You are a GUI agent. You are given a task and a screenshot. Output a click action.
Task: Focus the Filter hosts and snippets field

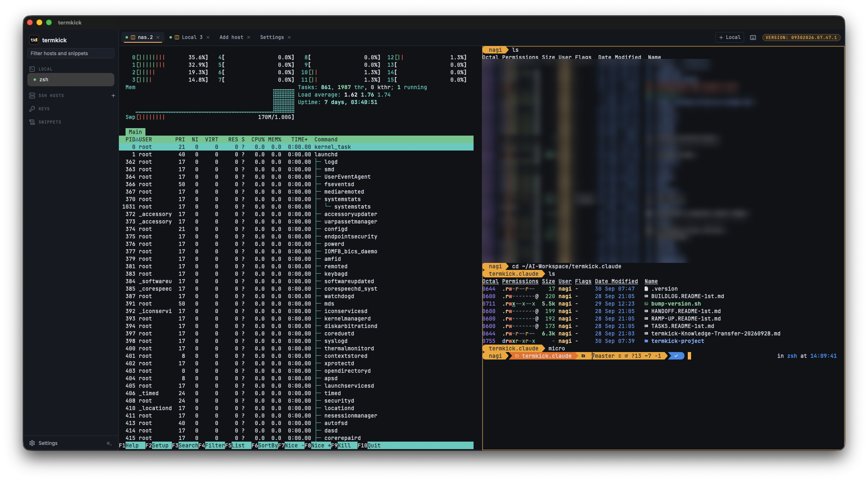(x=71, y=53)
